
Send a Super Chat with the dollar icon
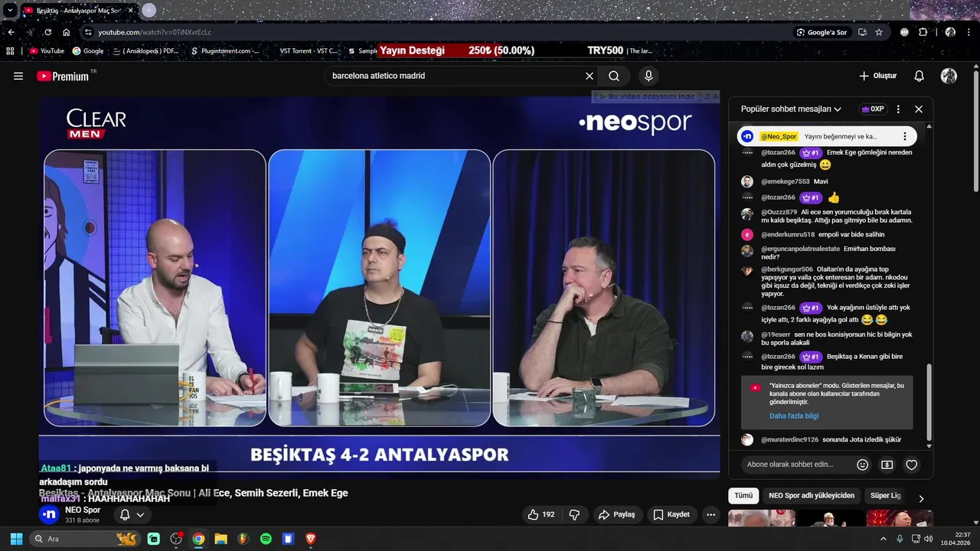tap(887, 465)
